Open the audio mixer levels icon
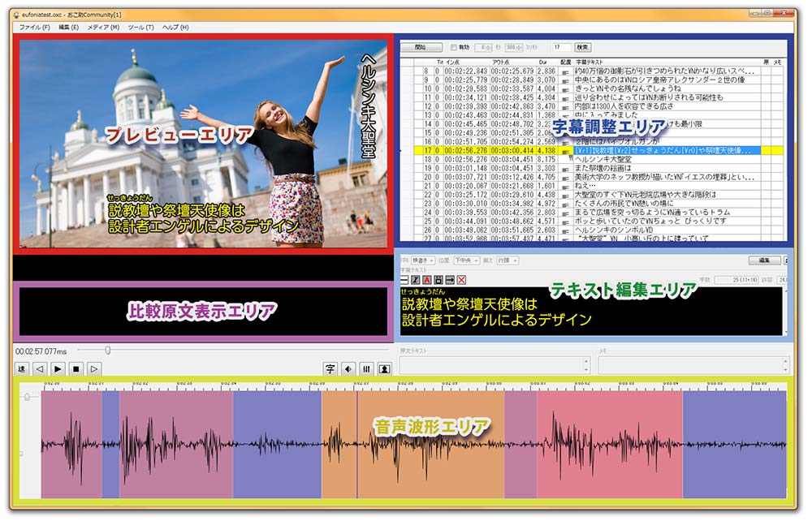This screenshot has height=525, width=812. click(366, 369)
